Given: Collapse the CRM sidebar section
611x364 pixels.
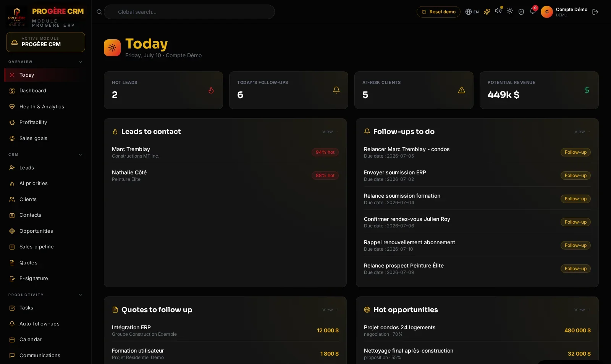Looking at the screenshot, I should point(80,155).
